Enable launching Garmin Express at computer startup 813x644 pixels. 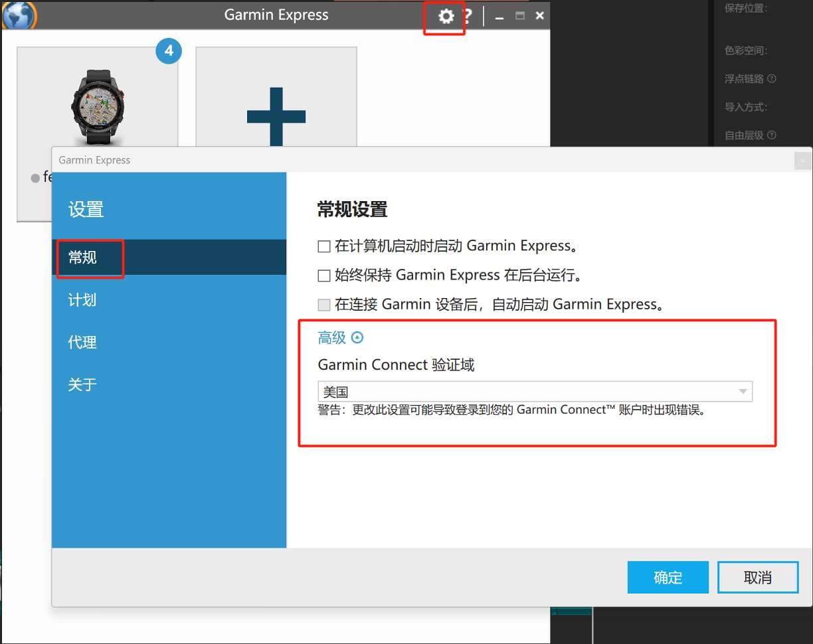click(x=324, y=247)
